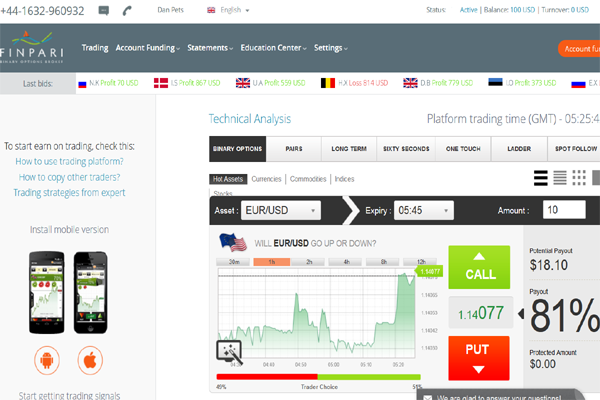Select the One Touch tab
The width and height of the screenshot is (600, 400).
point(463,149)
